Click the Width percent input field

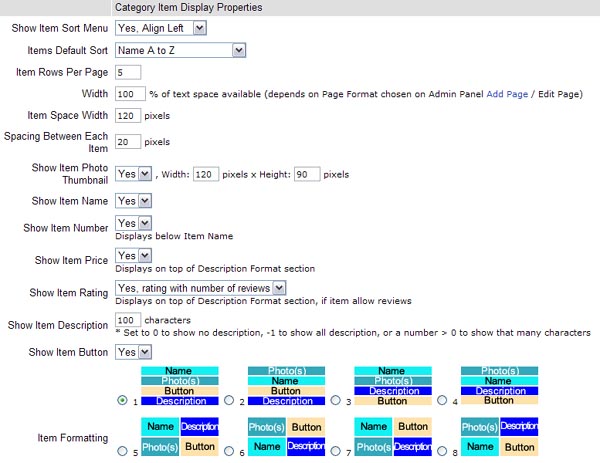(x=130, y=94)
